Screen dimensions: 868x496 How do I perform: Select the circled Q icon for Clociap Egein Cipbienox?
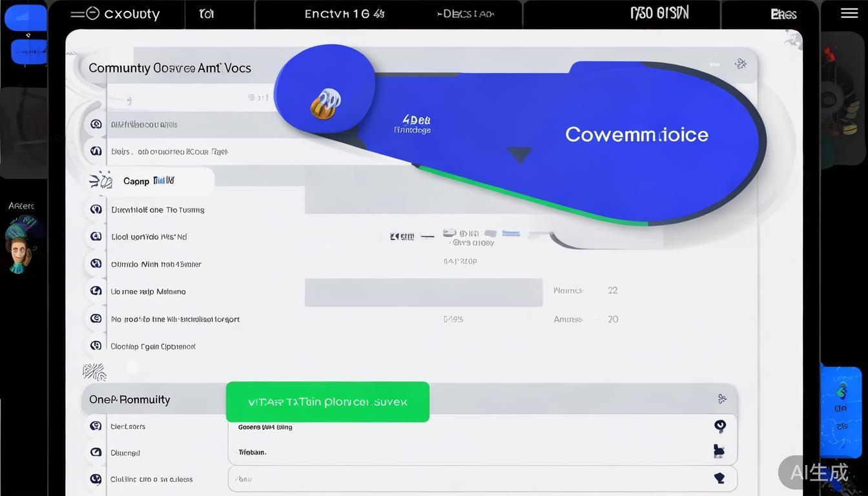pyautogui.click(x=96, y=345)
